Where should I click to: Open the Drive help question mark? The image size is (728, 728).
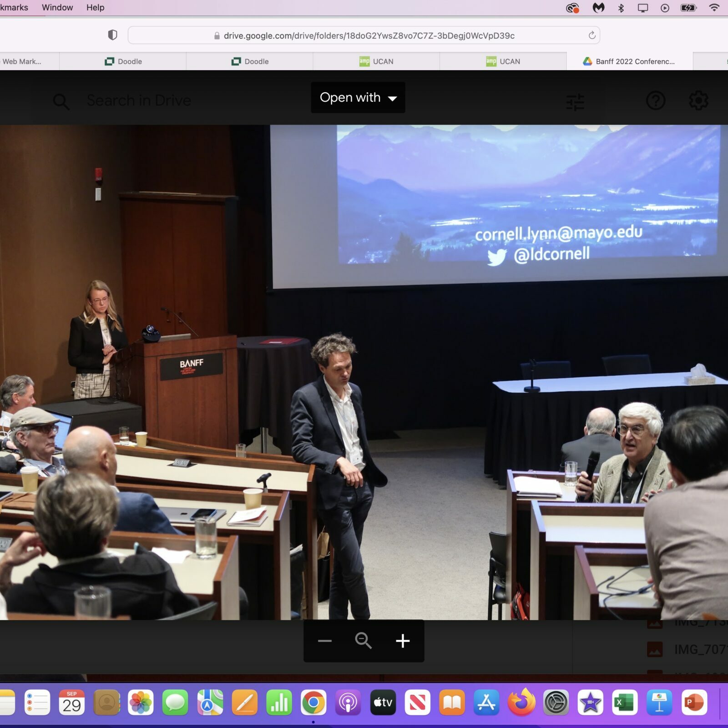(x=655, y=101)
